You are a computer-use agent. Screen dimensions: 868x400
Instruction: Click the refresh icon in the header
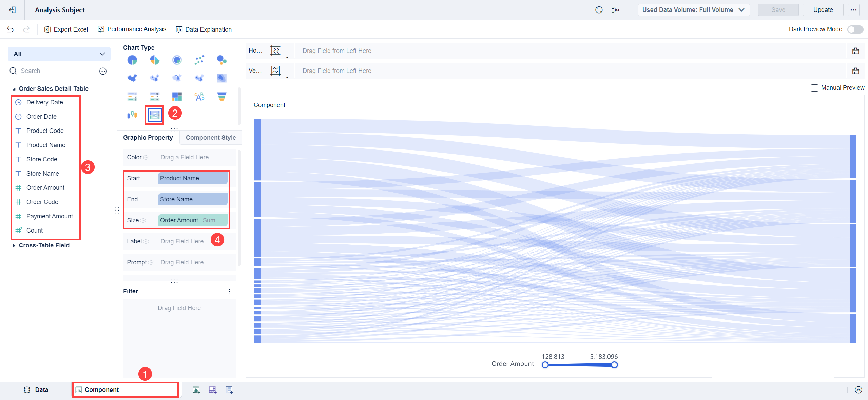click(x=599, y=10)
